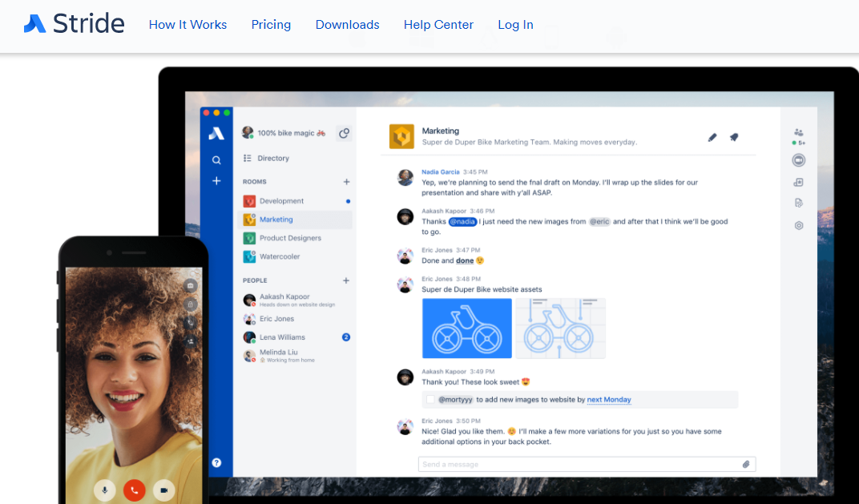Attach a file with paperclip icon
Viewport: 859px width, 504px height.
point(745,464)
